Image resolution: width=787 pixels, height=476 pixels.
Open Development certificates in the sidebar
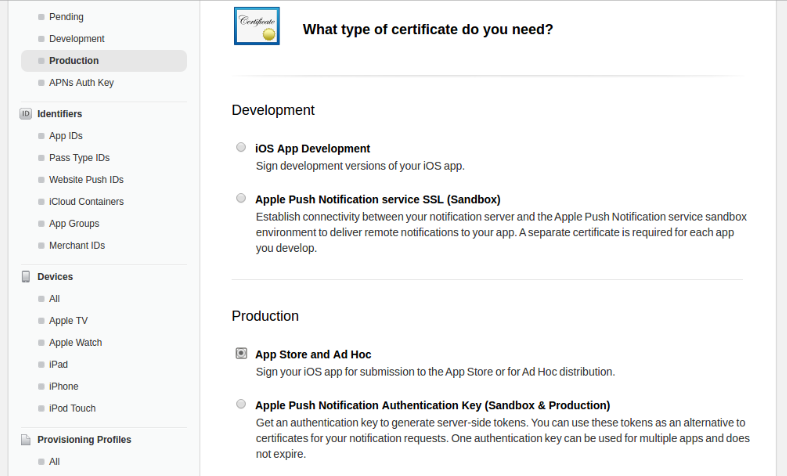[77, 39]
